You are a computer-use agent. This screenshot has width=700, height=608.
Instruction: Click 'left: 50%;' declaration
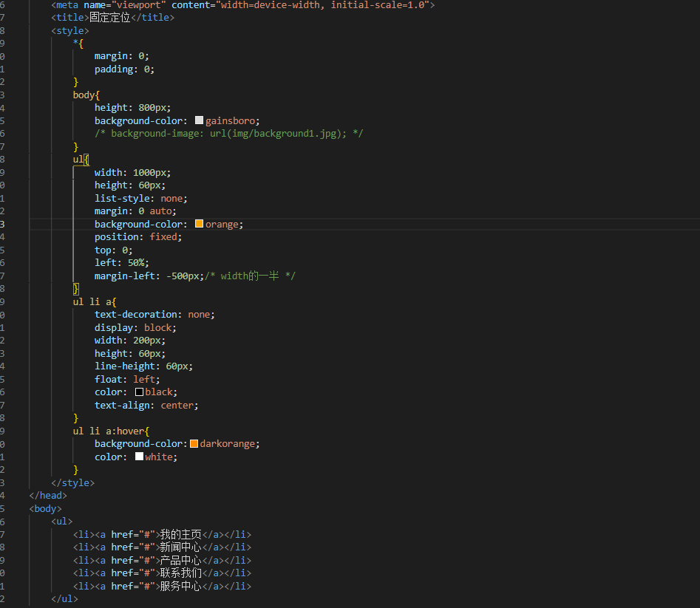121,263
